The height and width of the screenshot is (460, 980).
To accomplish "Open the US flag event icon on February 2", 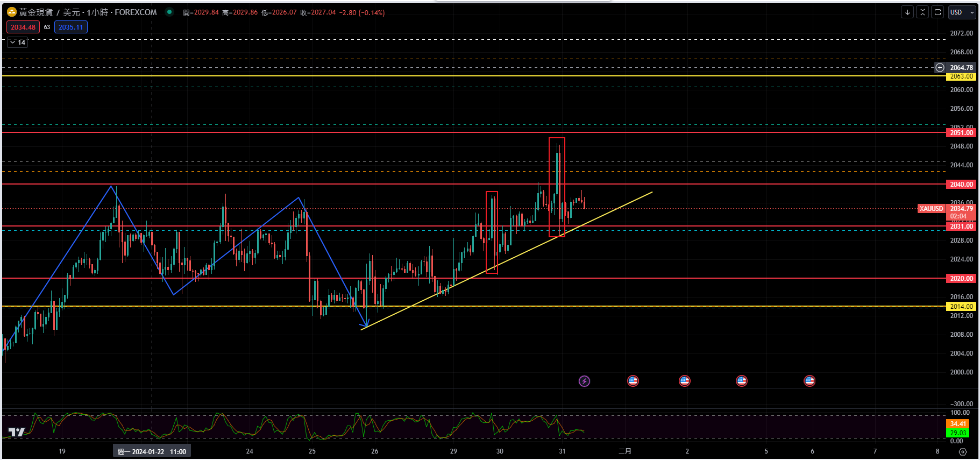I will pos(684,381).
